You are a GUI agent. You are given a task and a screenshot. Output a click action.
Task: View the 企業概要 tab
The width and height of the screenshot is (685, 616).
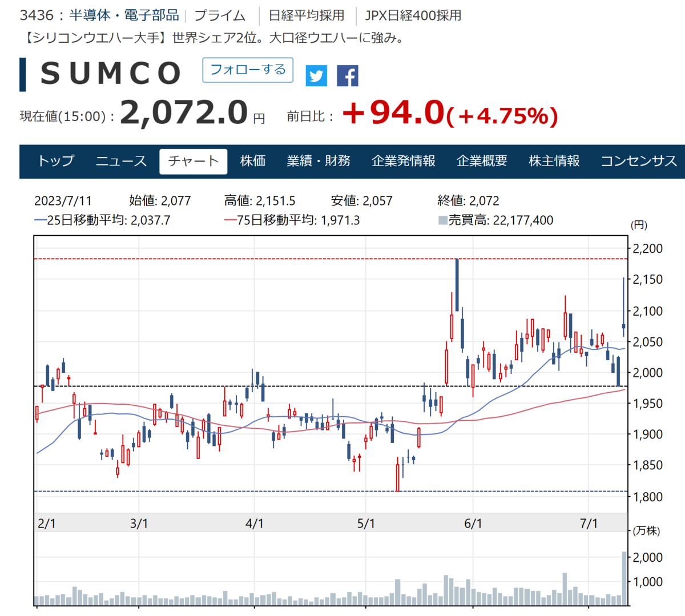click(x=482, y=162)
